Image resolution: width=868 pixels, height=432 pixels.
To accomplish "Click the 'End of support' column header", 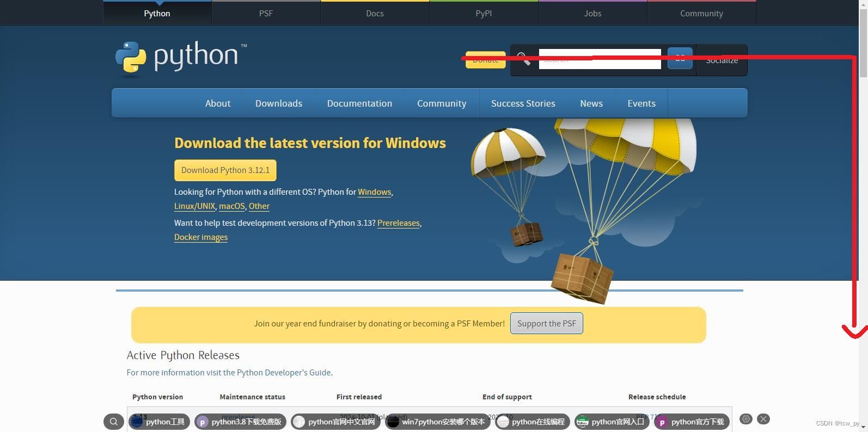I will [x=507, y=397].
